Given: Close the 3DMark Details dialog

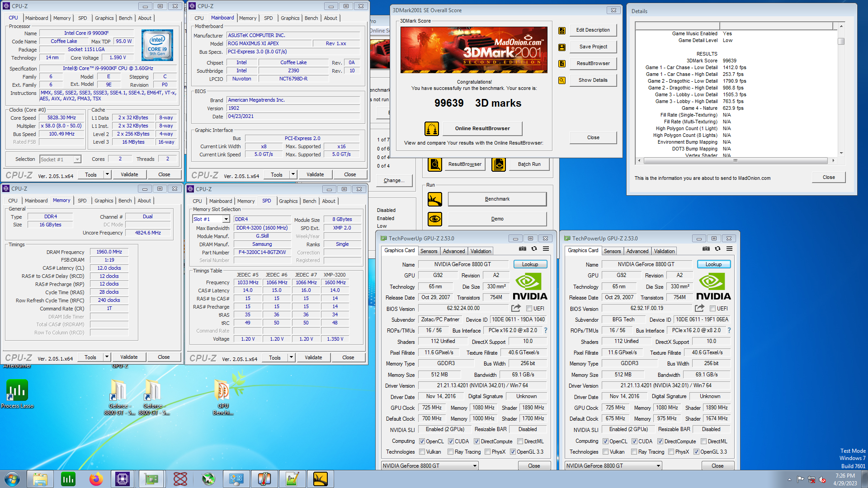Looking at the screenshot, I should tap(829, 178).
